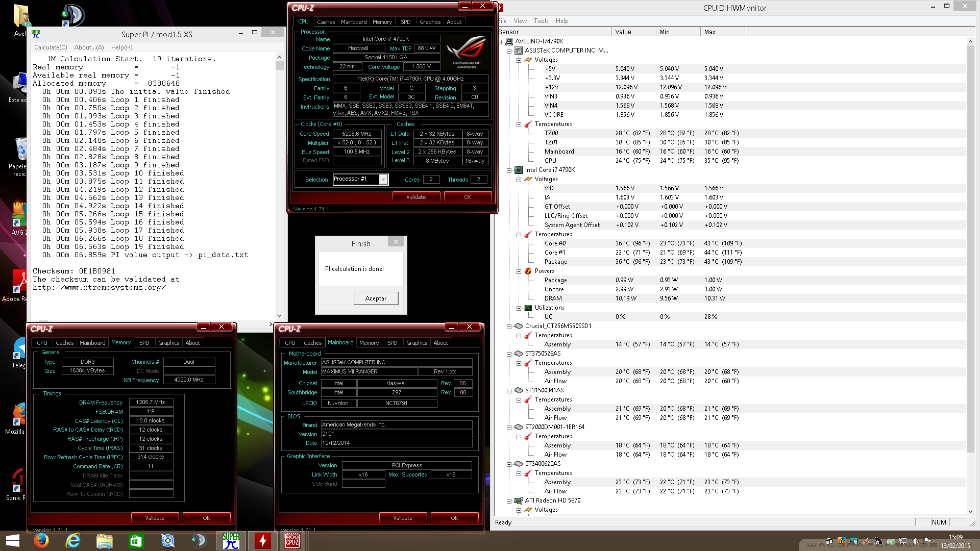Click OK in the CPU-Z Mainboard window

[454, 518]
